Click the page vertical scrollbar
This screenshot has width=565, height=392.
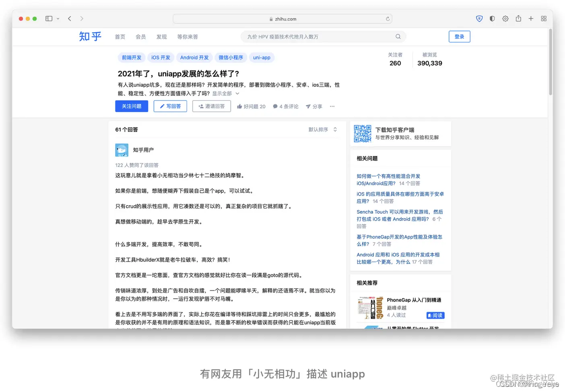click(x=551, y=62)
